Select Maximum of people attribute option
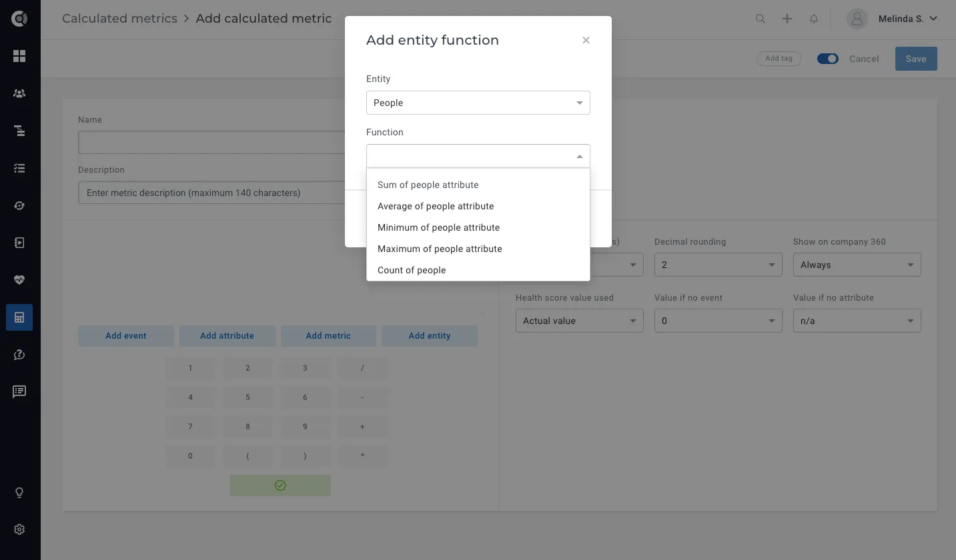This screenshot has width=956, height=560. [478, 249]
